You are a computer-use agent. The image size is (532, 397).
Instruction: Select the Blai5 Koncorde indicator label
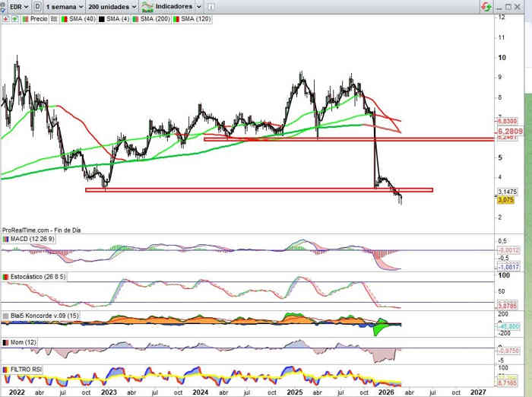click(39, 315)
